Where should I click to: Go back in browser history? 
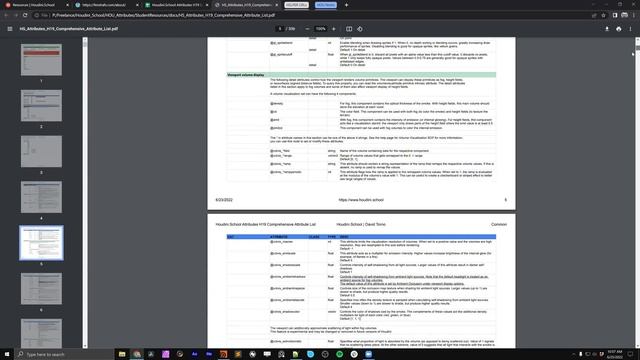coord(7,15)
